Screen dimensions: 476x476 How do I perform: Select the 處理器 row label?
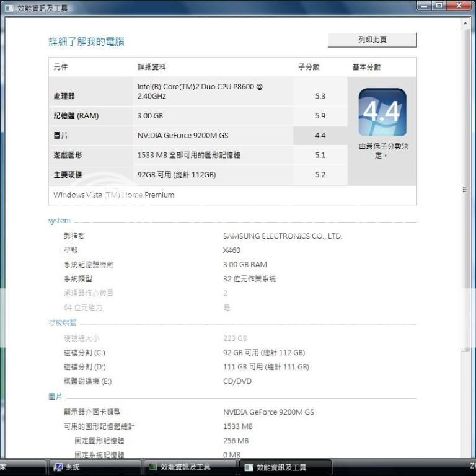(x=64, y=96)
